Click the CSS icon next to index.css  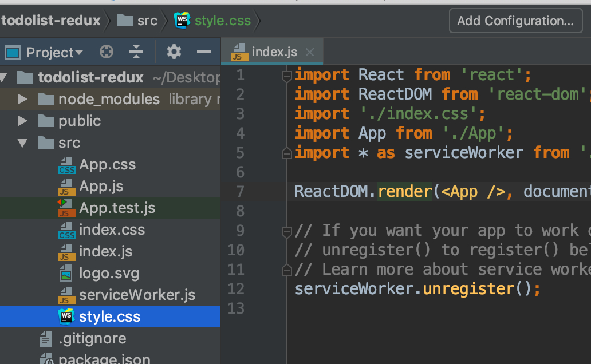click(66, 230)
